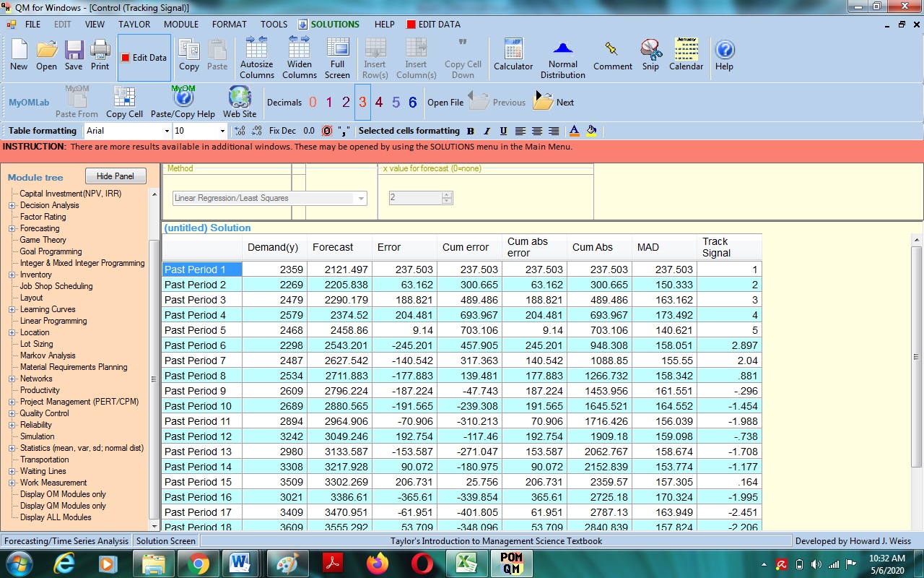Print the results with the Print icon

pyautogui.click(x=100, y=56)
